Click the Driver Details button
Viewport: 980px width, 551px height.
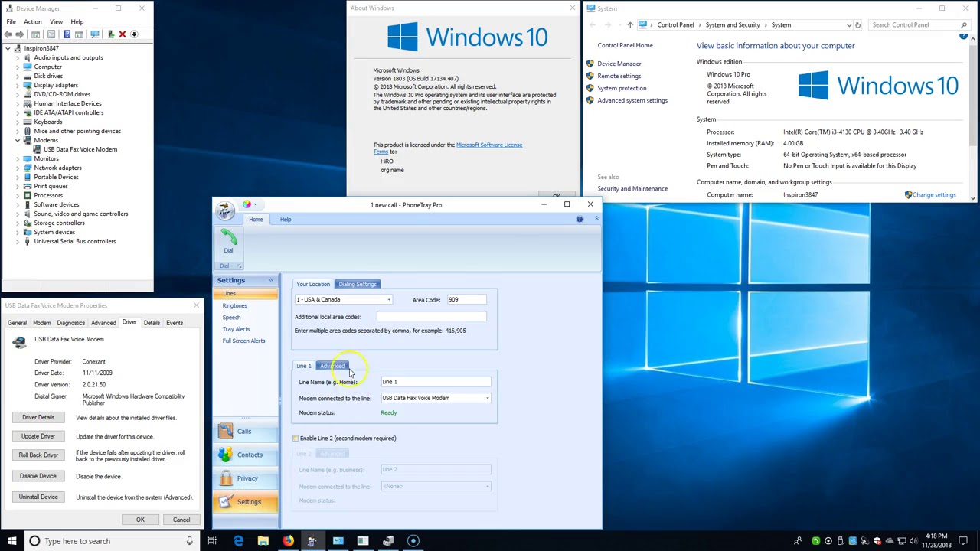[38, 418]
